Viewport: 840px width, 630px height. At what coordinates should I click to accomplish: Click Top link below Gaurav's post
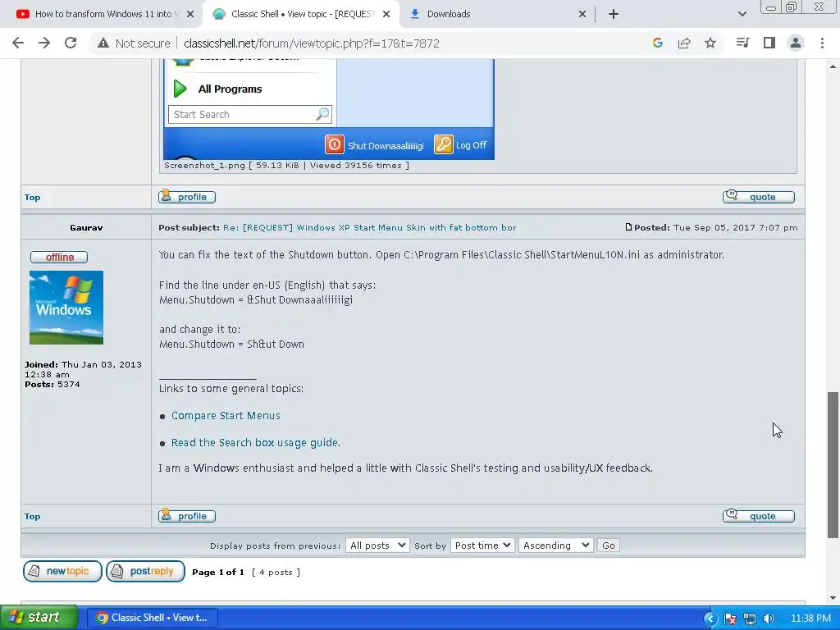click(x=32, y=517)
